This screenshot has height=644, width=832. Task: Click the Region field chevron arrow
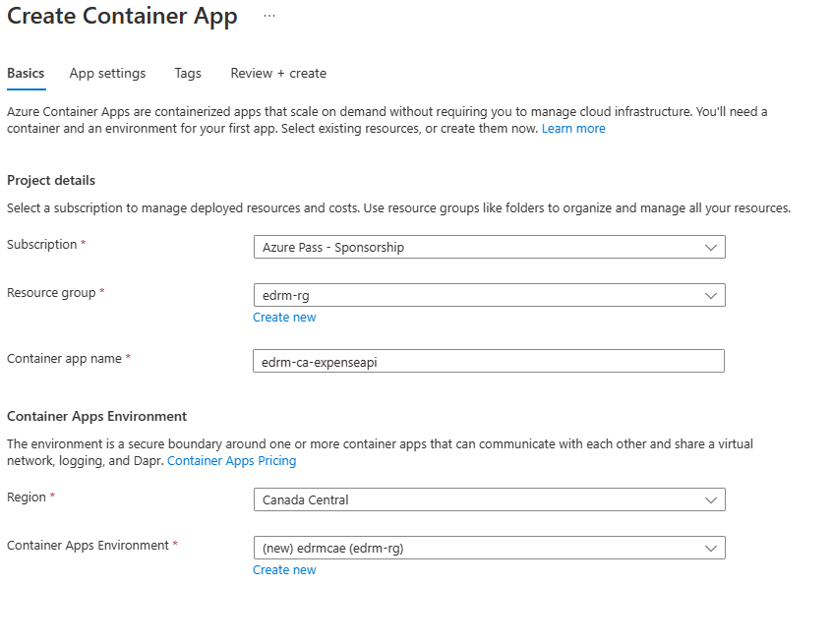tap(711, 499)
